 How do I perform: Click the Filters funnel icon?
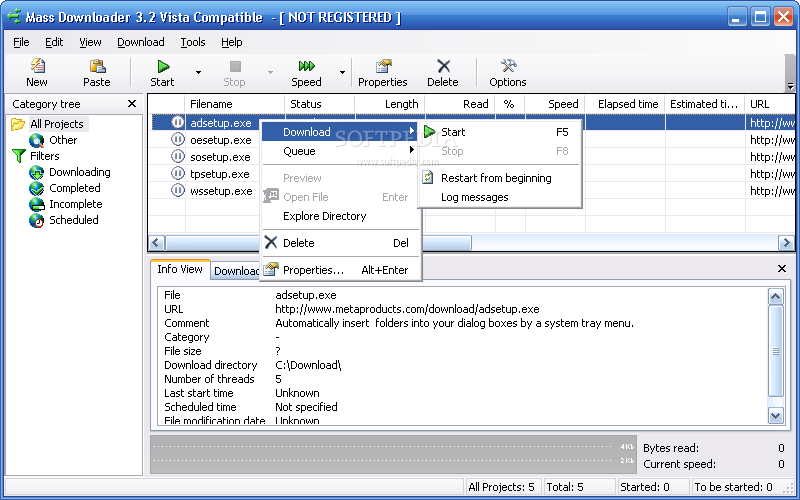click(x=18, y=156)
